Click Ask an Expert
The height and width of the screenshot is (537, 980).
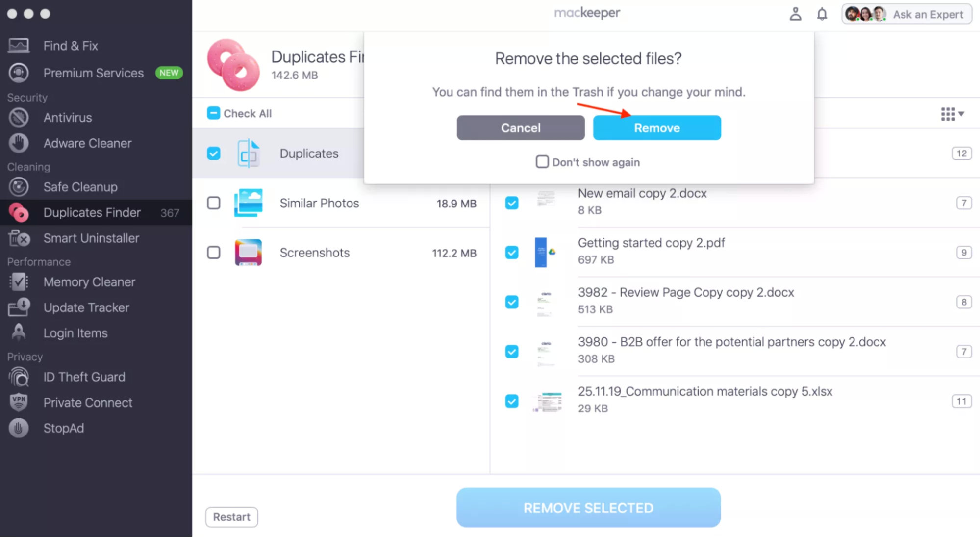coord(928,14)
